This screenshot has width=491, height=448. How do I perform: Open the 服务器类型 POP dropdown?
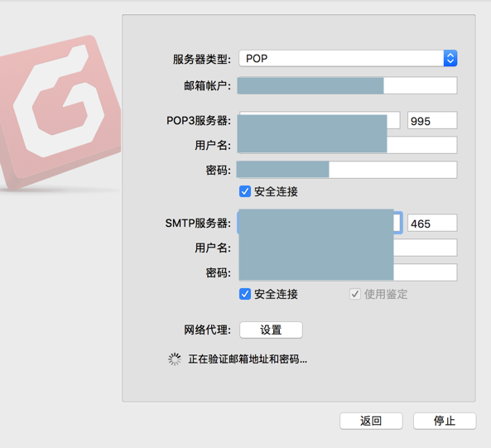[348, 58]
